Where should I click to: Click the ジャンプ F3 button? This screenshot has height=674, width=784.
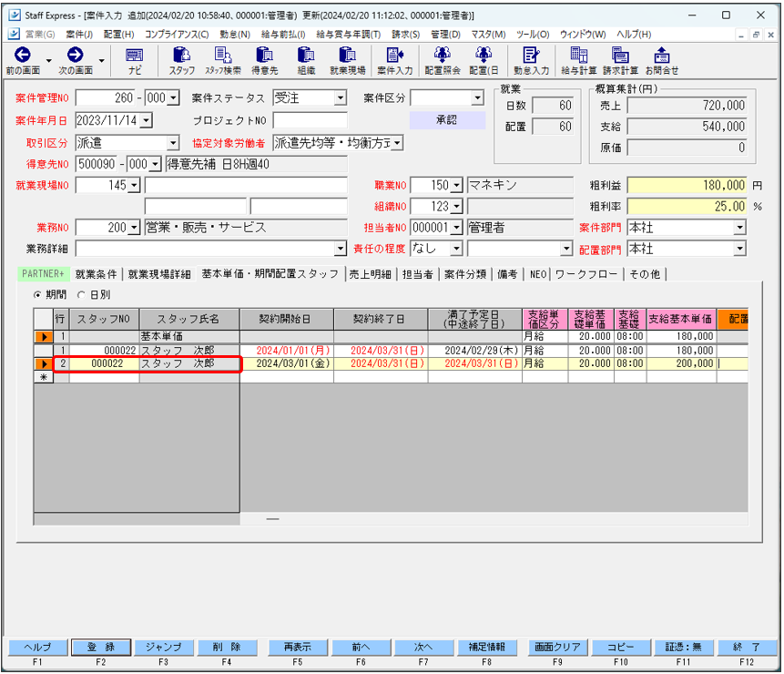point(164,647)
